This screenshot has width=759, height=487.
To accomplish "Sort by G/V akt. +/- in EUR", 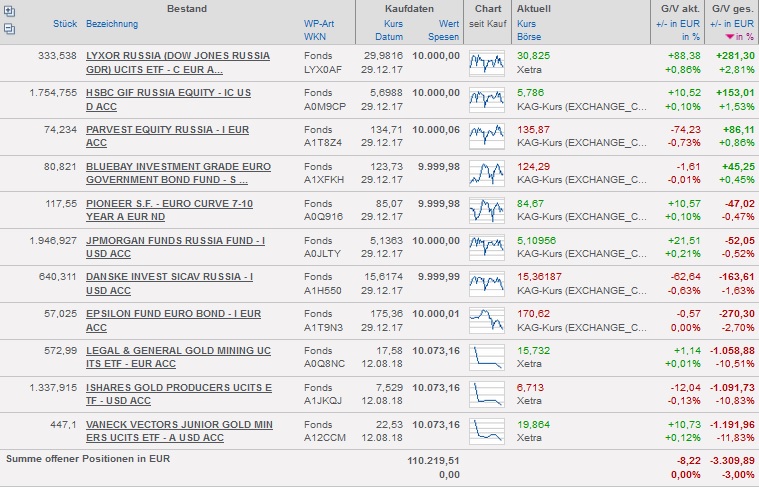I will point(678,24).
